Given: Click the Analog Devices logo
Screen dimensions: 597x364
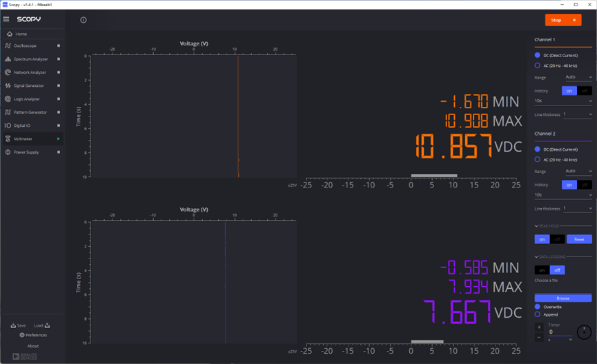Looking at the screenshot, I should point(25,356).
